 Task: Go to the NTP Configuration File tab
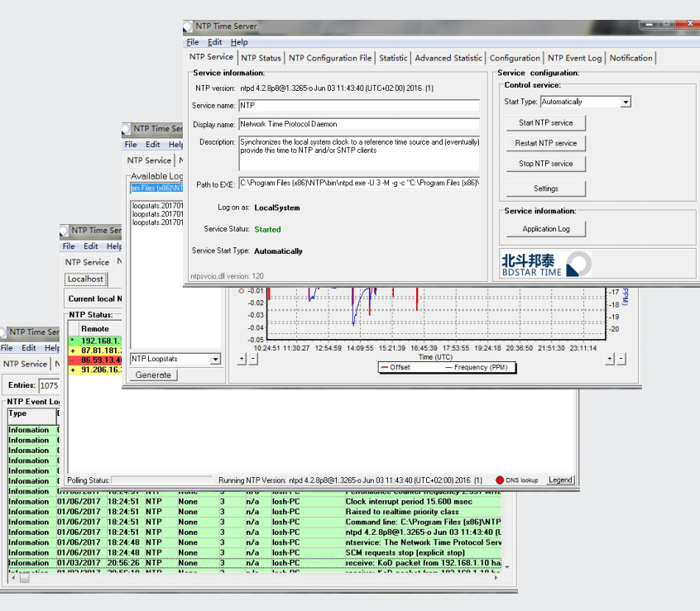pyautogui.click(x=330, y=58)
